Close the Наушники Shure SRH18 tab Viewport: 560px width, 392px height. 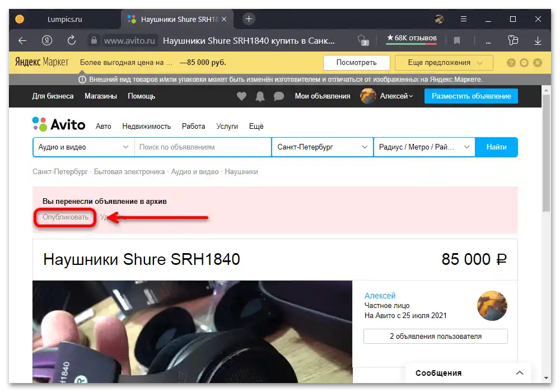point(224,19)
